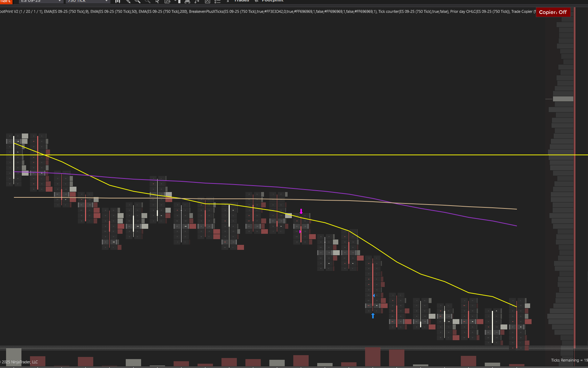
Task: Click the greyed-out zoom out magnifier icon
Action: [148, 1]
